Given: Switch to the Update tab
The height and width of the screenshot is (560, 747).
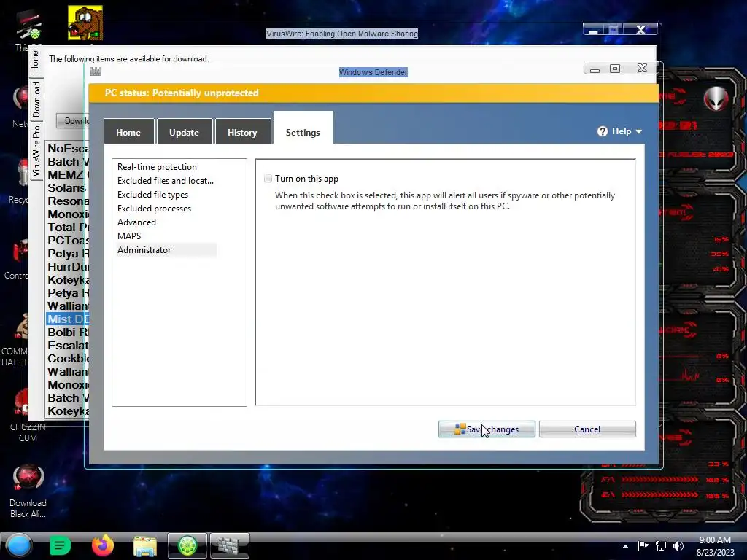Looking at the screenshot, I should [184, 132].
